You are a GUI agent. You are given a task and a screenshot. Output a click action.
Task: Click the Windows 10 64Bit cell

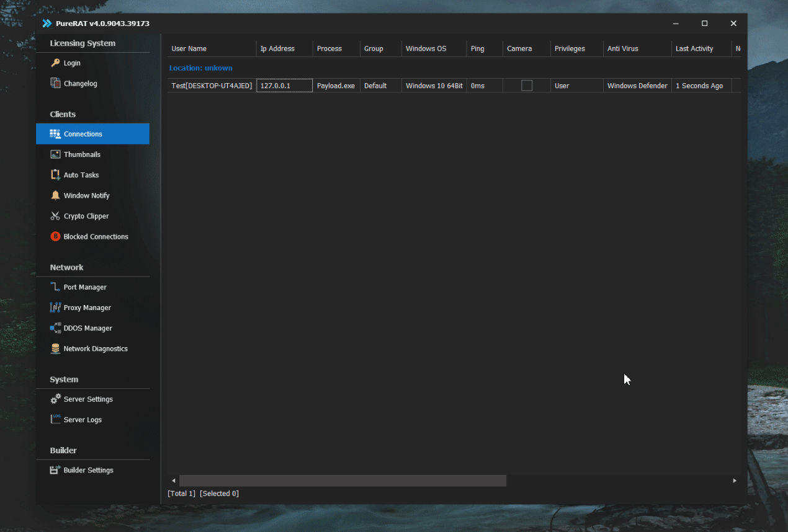tap(434, 86)
